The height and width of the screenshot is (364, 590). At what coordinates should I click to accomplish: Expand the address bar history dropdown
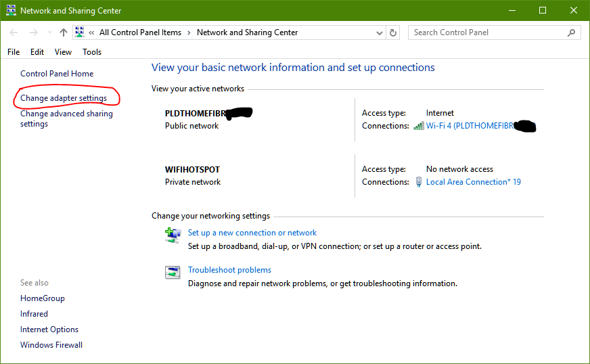coord(380,32)
